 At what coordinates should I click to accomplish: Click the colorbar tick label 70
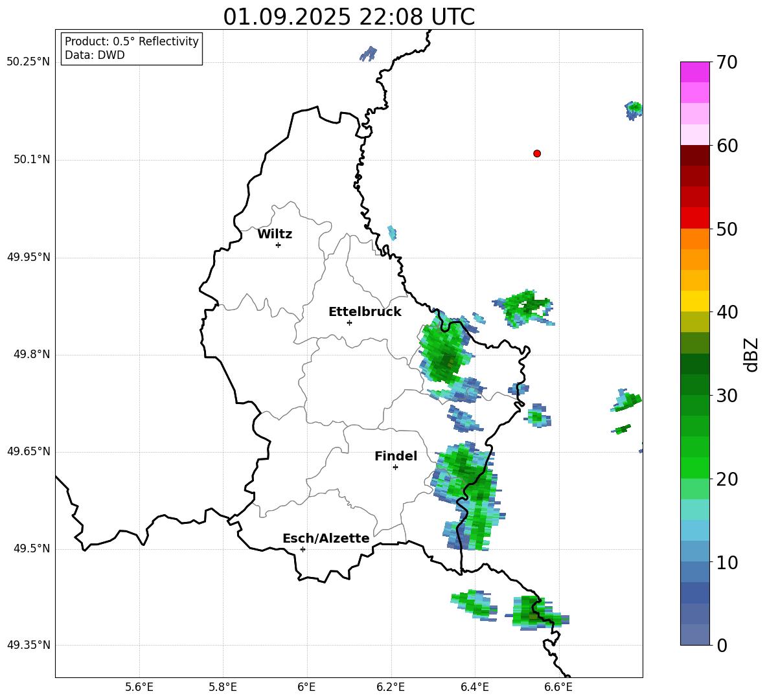tap(727, 62)
